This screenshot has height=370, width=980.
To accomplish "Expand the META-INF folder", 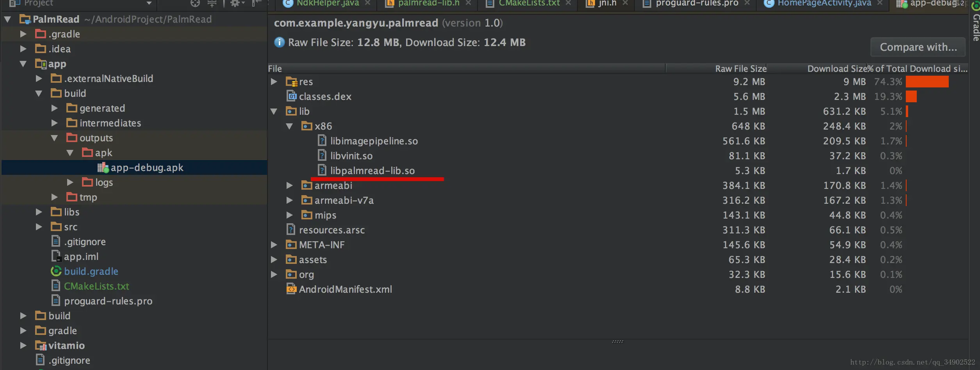I will pos(274,245).
